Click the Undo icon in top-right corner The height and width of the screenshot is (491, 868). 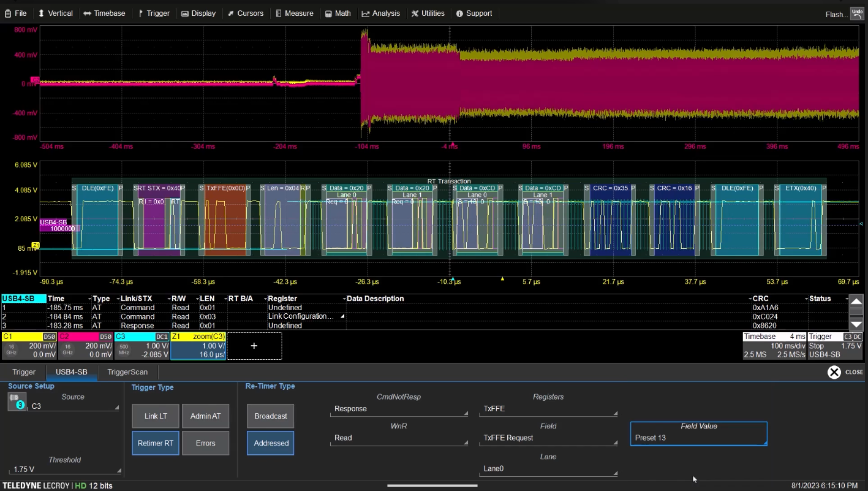pyautogui.click(x=856, y=13)
